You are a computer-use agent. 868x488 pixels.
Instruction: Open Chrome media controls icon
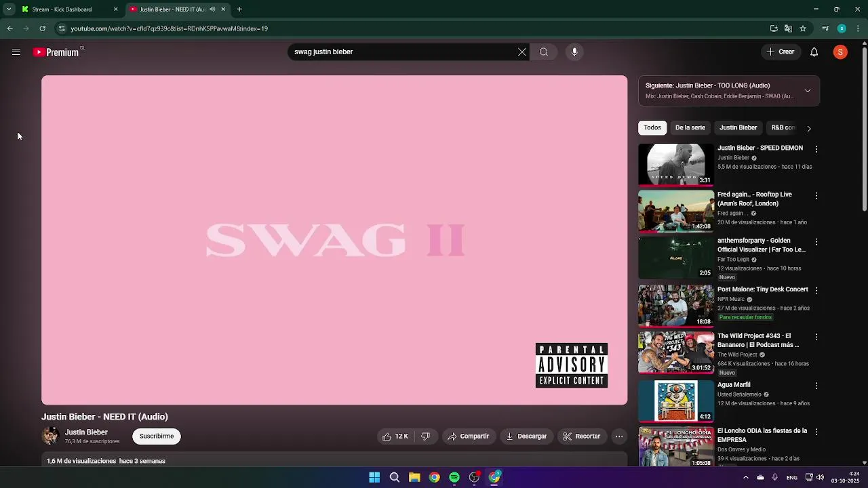(x=825, y=28)
